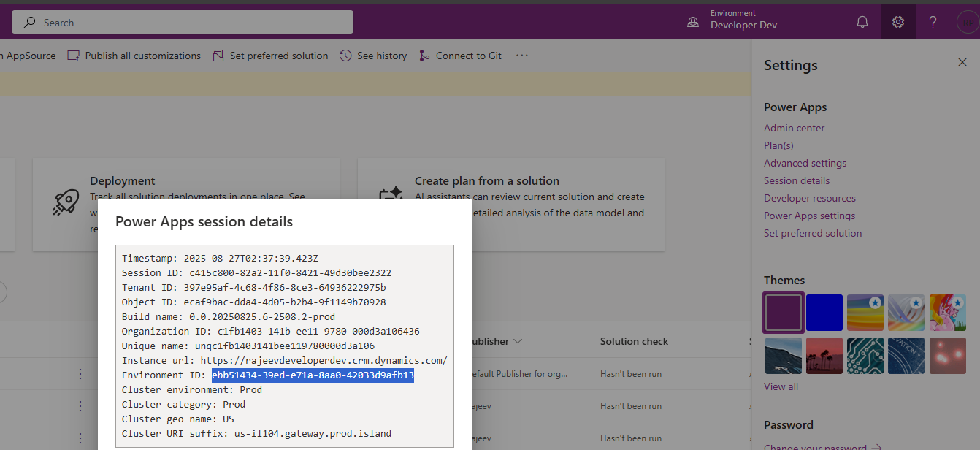Click View all themes link
This screenshot has width=980, height=450.
(781, 386)
